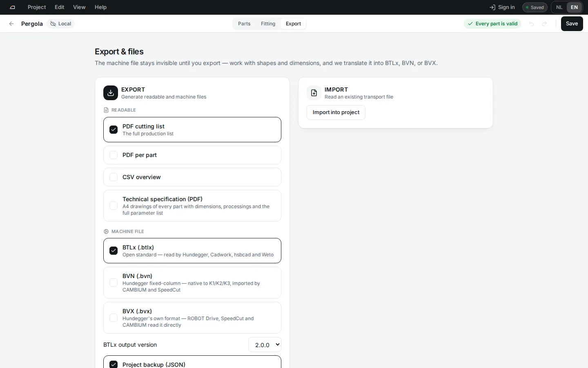Click the Readable section document icon
The height and width of the screenshot is (368, 588).
106,110
